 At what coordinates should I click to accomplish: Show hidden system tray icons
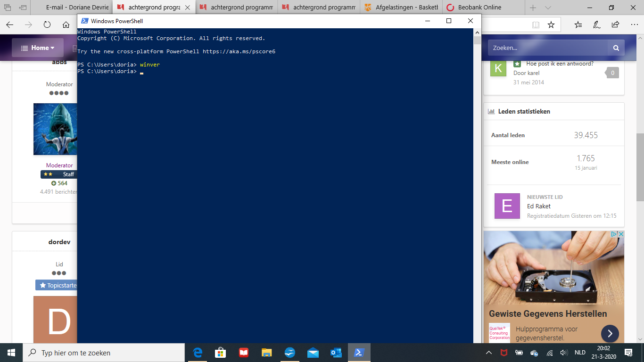tap(489, 353)
